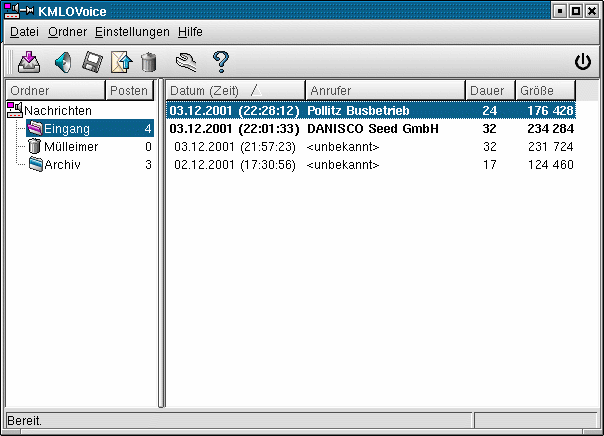Image resolution: width=604 pixels, height=436 pixels.
Task: Select message from DANISCO Seed GmbH
Action: point(371,129)
